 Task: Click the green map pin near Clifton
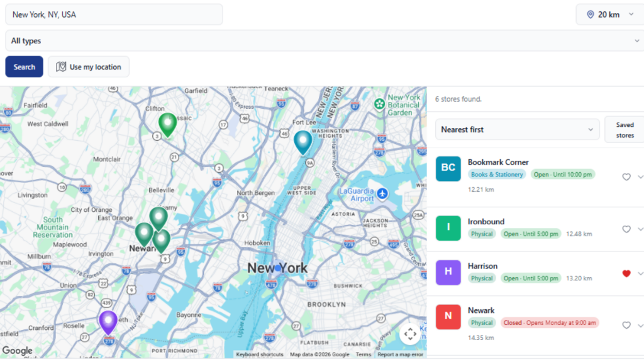click(x=167, y=125)
